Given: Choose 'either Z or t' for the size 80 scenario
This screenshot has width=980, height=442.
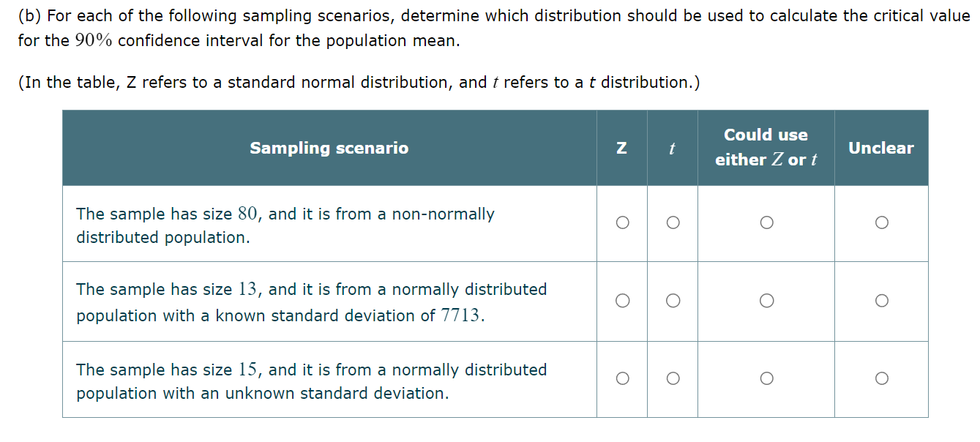Looking at the screenshot, I should point(766,222).
